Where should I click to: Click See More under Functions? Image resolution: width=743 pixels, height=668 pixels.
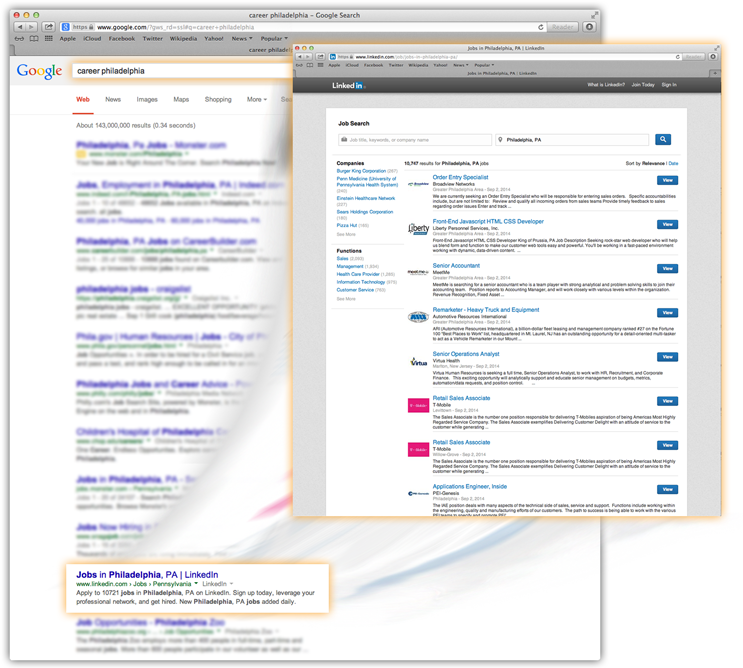[x=346, y=299]
